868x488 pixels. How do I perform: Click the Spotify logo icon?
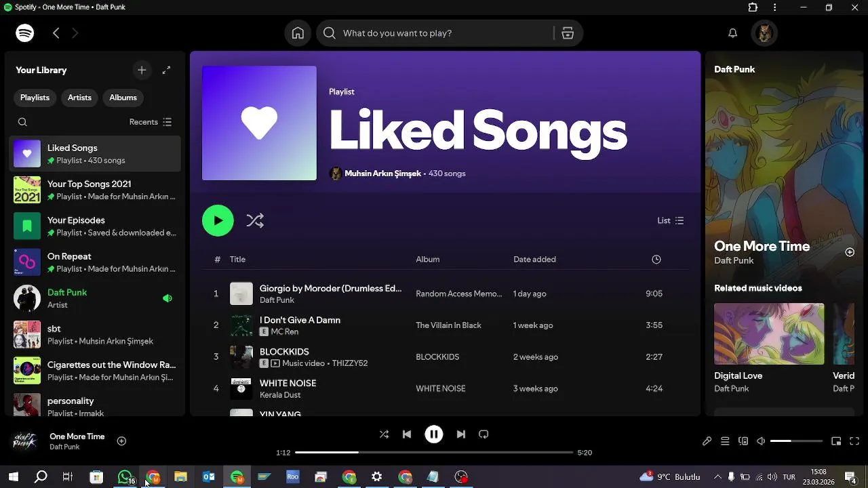[x=25, y=33]
